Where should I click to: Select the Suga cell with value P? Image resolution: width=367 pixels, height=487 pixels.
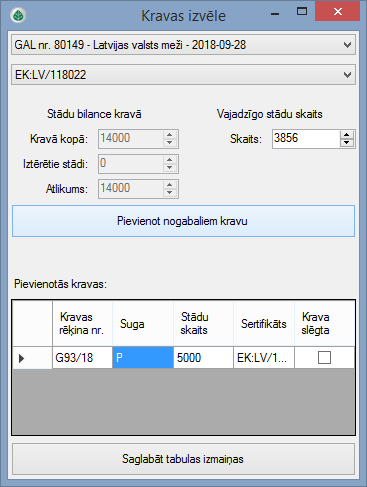(143, 358)
